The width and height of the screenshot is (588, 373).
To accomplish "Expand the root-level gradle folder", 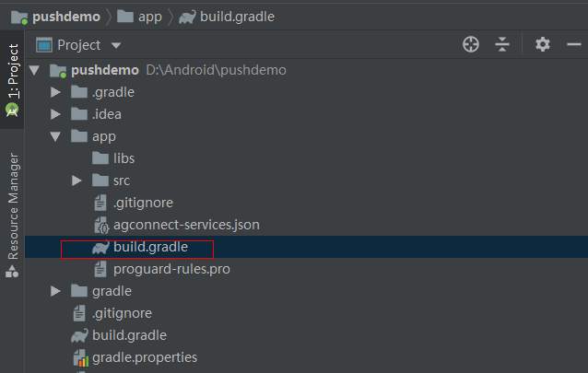I will (x=55, y=291).
